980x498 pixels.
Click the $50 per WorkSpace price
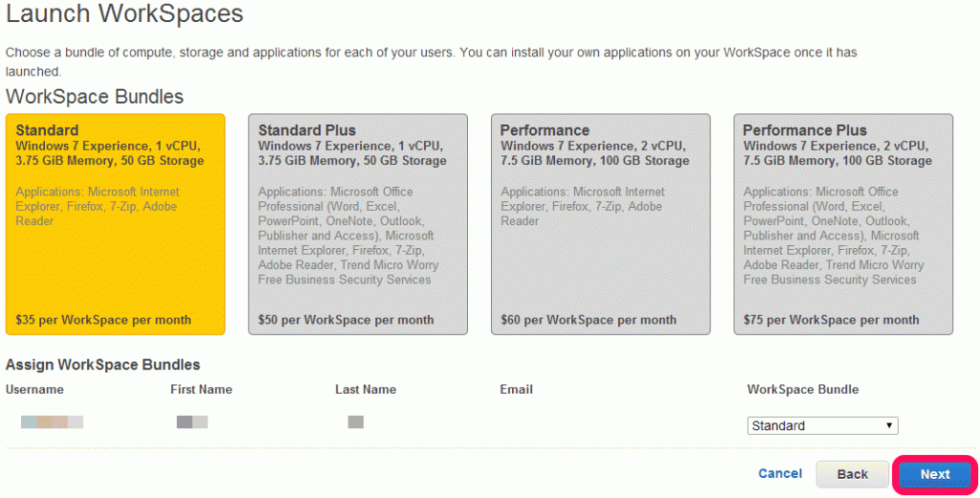coord(345,320)
